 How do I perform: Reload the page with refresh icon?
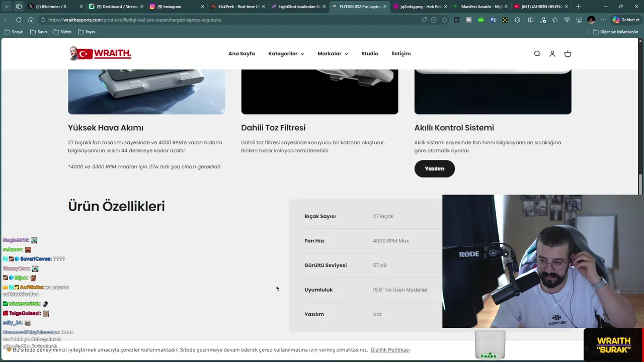click(19, 20)
